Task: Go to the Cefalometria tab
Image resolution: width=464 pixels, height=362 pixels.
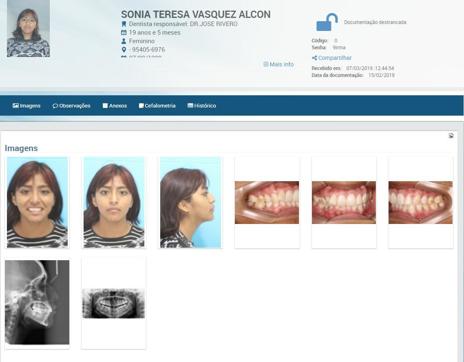Action: click(157, 106)
